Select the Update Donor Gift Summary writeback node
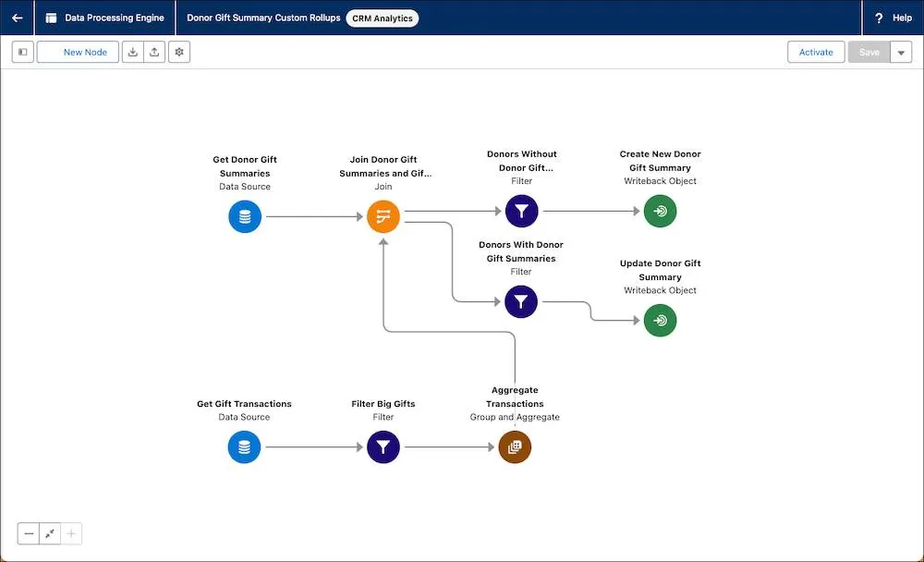 pyautogui.click(x=660, y=320)
